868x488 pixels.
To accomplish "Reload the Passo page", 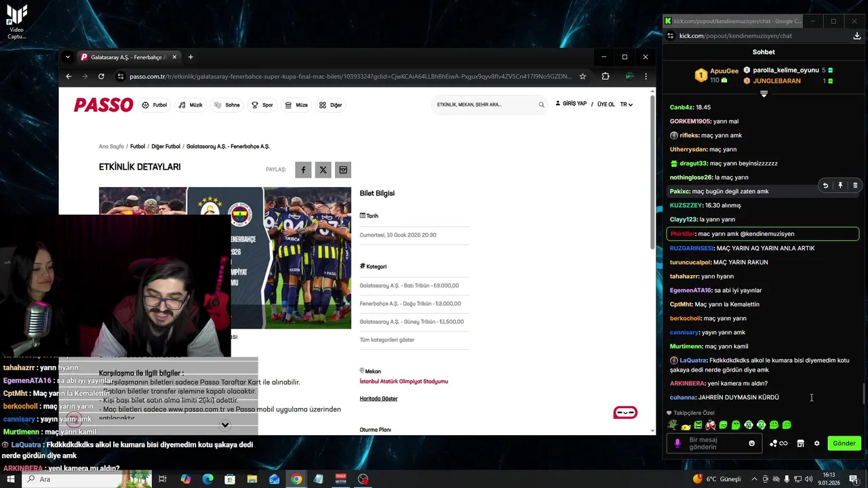I will coord(101,77).
